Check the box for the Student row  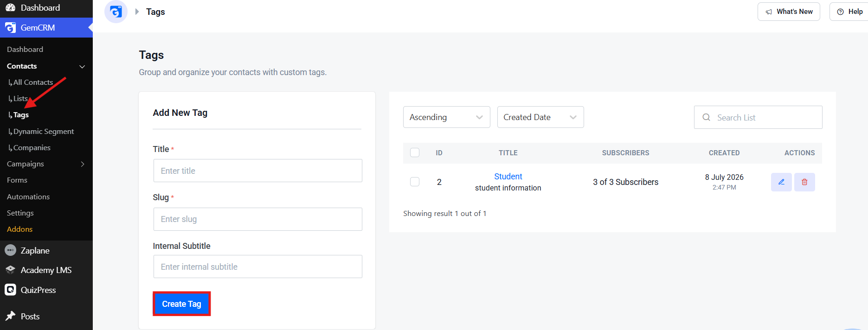click(x=415, y=182)
